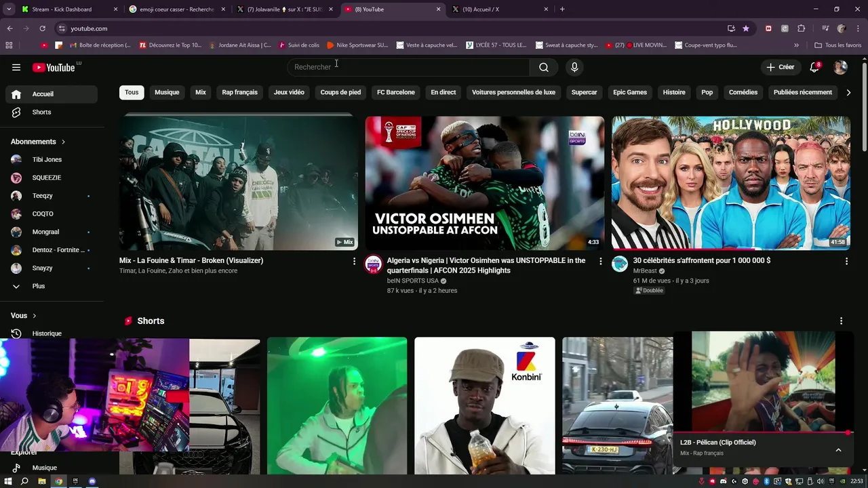Open Shorts from the sidebar
868x488 pixels.
[52, 112]
